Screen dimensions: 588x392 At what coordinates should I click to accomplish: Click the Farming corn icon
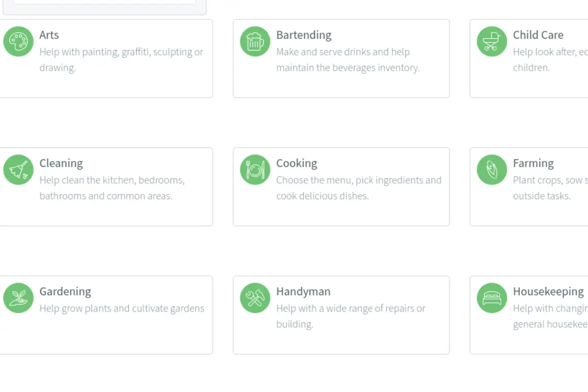(492, 170)
